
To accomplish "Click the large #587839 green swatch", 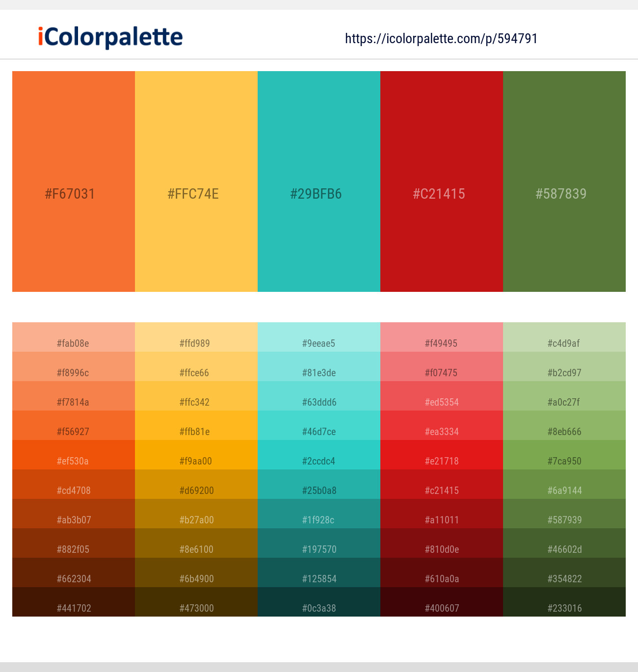I will [564, 181].
